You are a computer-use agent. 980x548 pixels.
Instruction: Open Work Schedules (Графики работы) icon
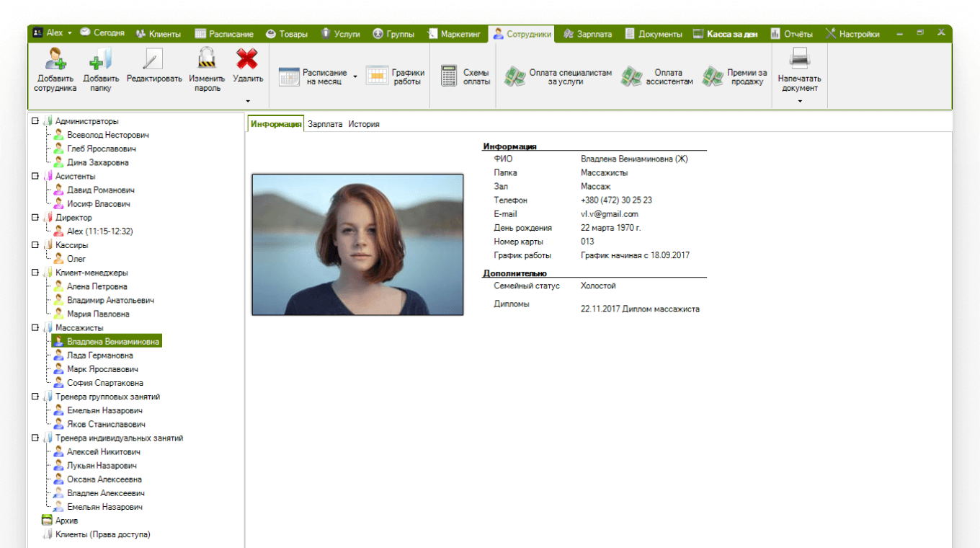click(377, 76)
